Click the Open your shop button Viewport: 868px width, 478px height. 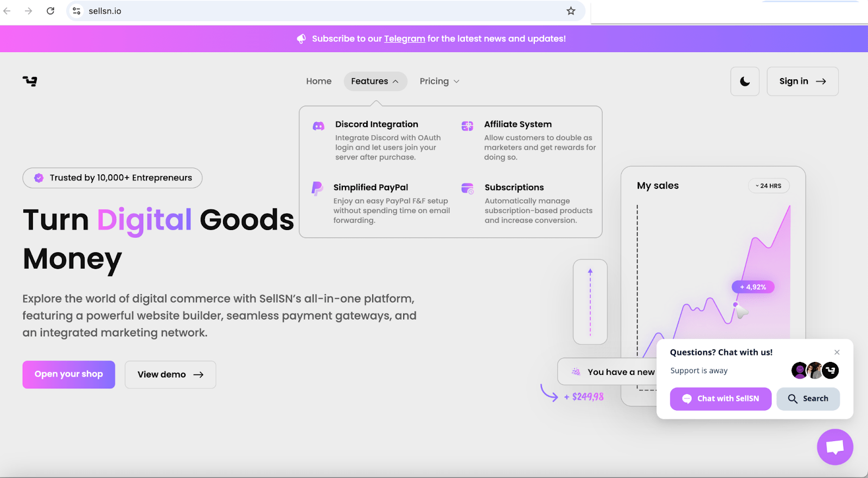pos(68,374)
